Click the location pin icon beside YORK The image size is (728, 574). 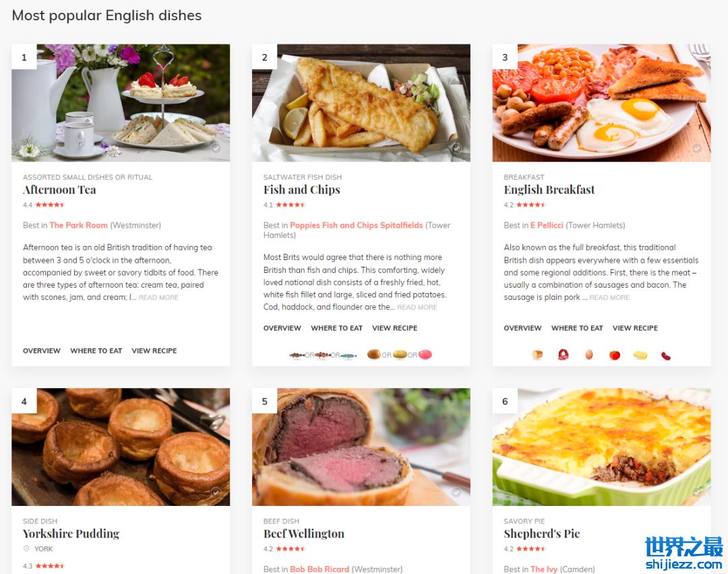[x=26, y=548]
